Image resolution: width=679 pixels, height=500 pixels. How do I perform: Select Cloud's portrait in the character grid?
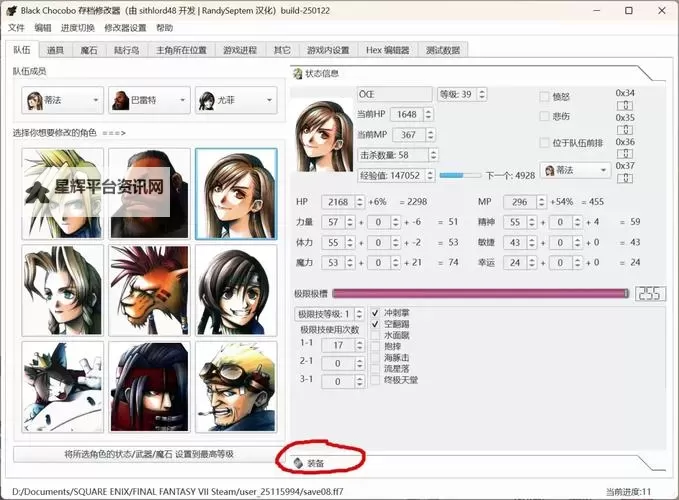pyautogui.click(x=63, y=194)
